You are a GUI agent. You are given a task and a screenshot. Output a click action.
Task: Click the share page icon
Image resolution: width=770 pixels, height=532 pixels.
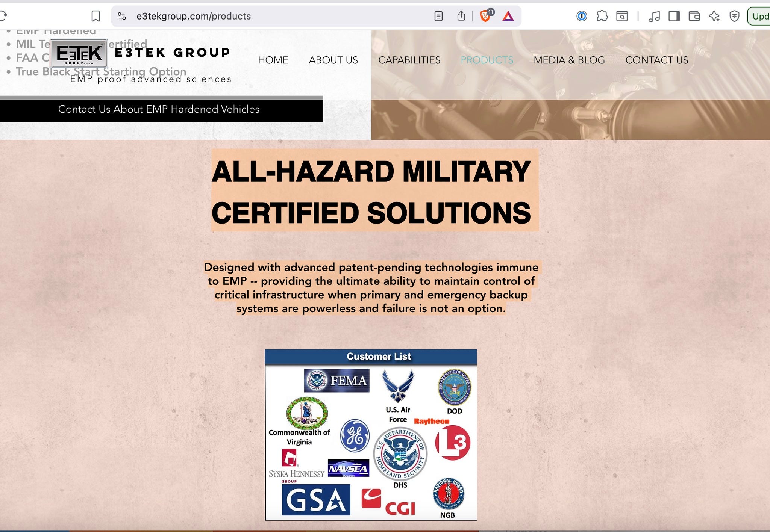(x=461, y=16)
